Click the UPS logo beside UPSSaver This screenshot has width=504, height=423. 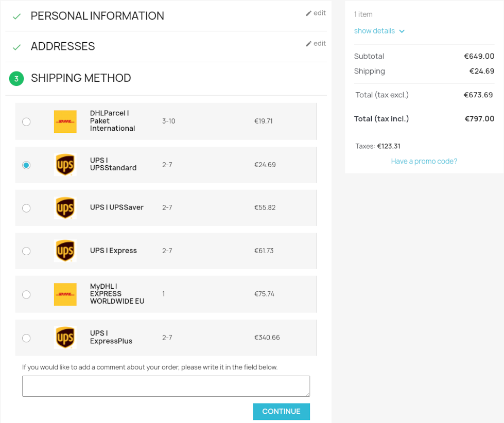click(x=65, y=208)
